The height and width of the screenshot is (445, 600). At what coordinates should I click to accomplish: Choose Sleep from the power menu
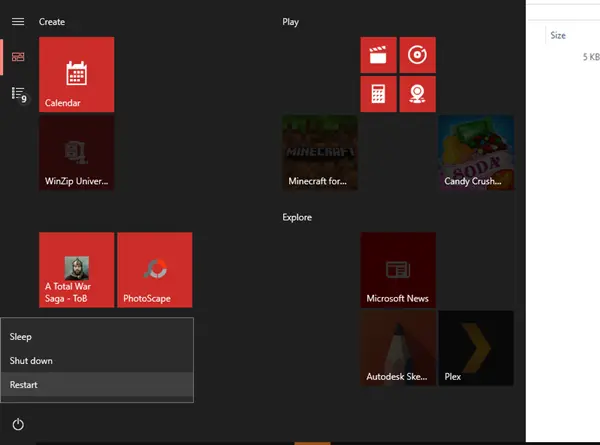97,337
